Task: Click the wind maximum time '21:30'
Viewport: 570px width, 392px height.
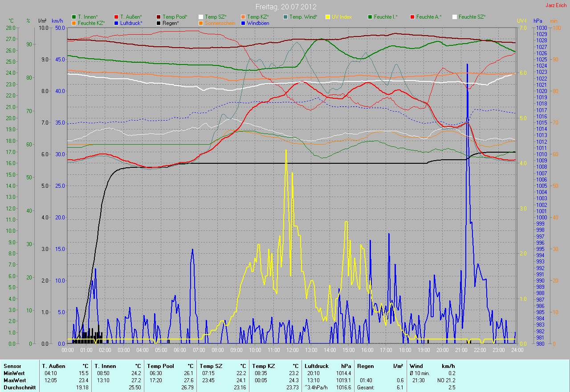Action: tap(418, 380)
